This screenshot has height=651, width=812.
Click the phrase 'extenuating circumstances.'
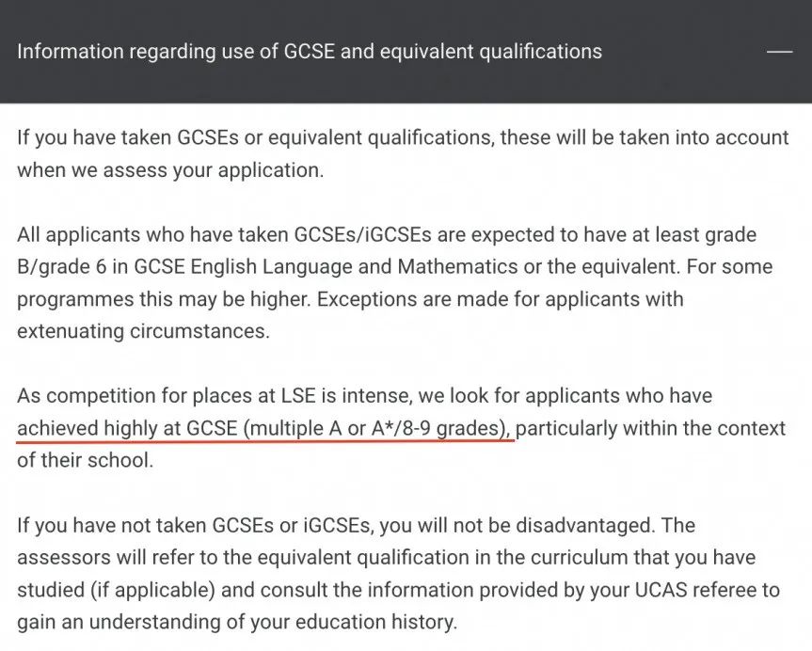(143, 331)
